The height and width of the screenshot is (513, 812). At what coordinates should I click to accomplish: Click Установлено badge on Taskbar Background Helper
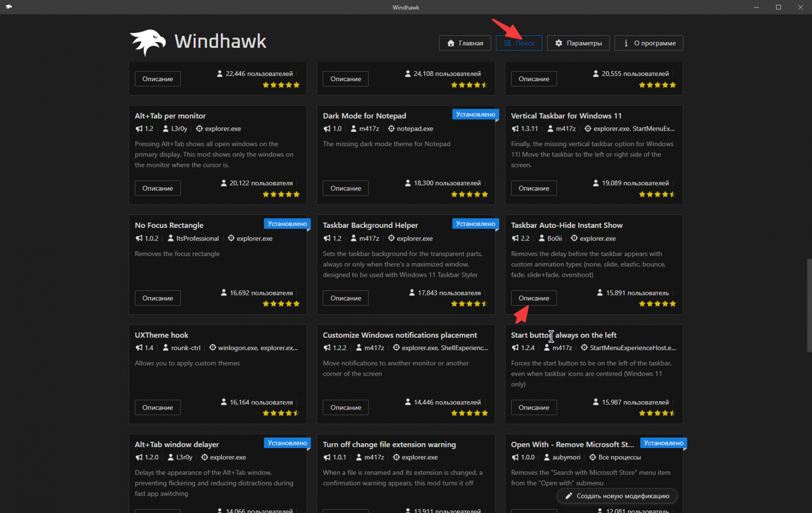[x=475, y=224]
